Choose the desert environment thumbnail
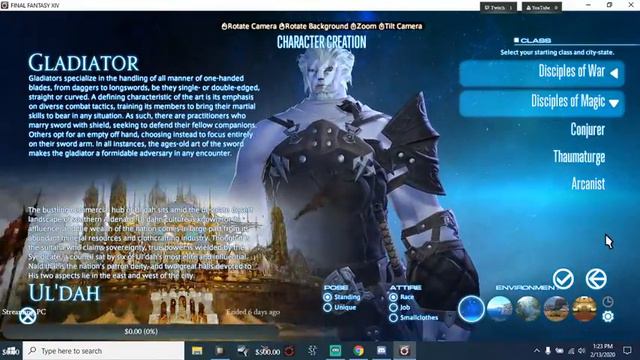 (556, 309)
